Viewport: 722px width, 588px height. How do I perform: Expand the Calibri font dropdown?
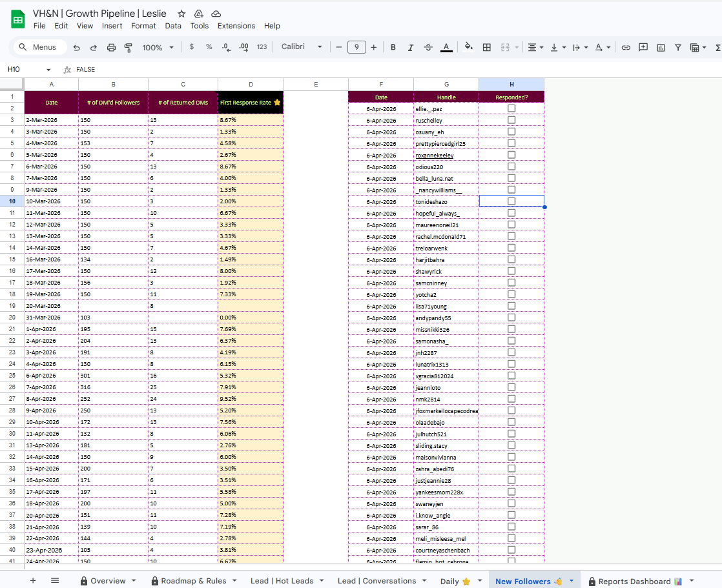302,47
